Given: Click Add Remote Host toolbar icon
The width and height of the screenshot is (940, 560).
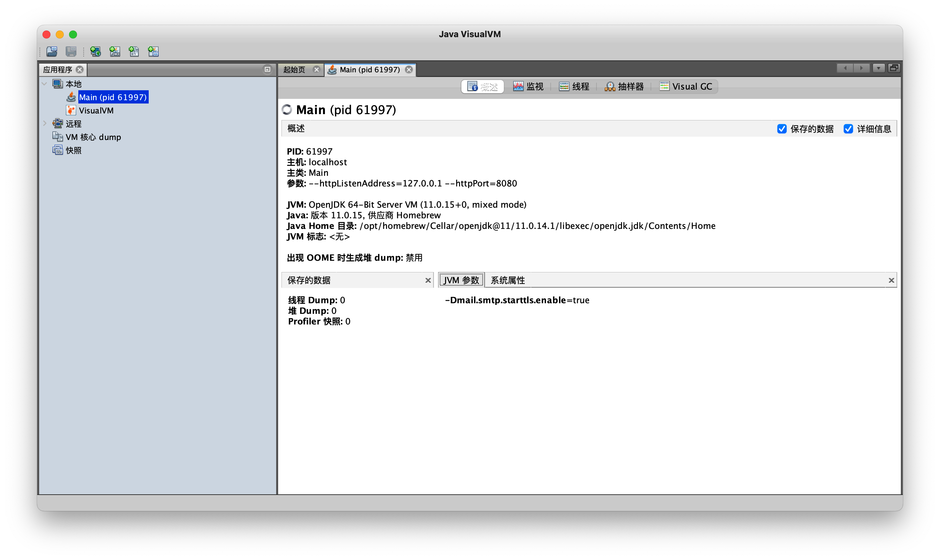Looking at the screenshot, I should (96, 51).
